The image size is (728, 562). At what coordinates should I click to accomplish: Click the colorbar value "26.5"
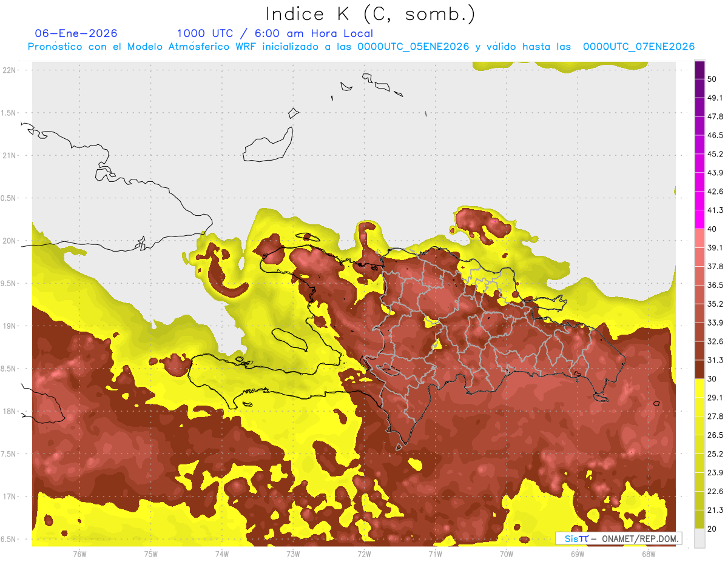(x=716, y=435)
